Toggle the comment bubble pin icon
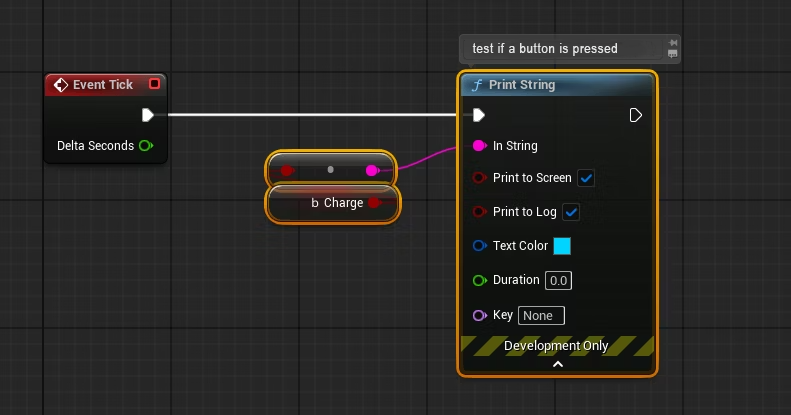Screen dimensions: 791x415 click(672, 43)
